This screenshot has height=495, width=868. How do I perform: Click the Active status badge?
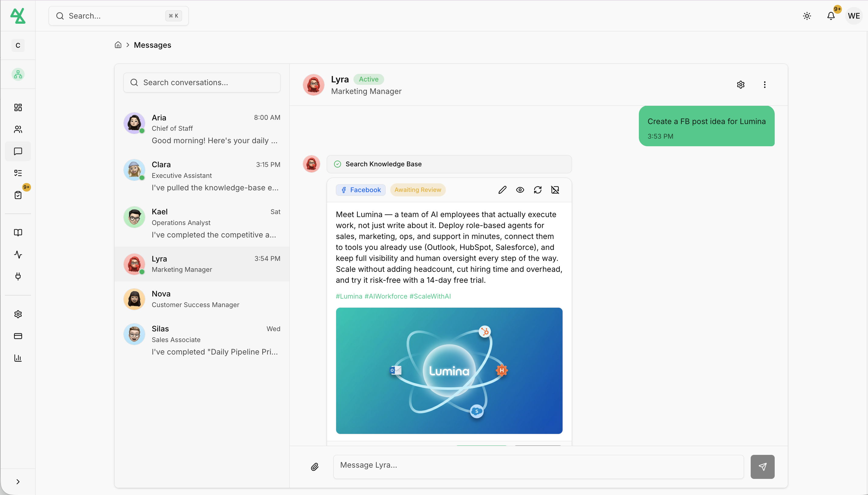369,79
